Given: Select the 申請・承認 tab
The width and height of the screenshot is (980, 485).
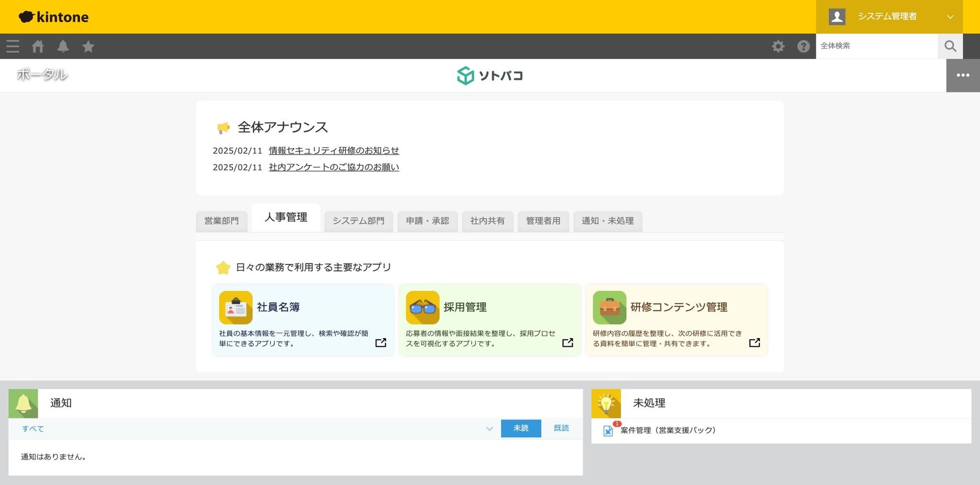Looking at the screenshot, I should [x=427, y=221].
